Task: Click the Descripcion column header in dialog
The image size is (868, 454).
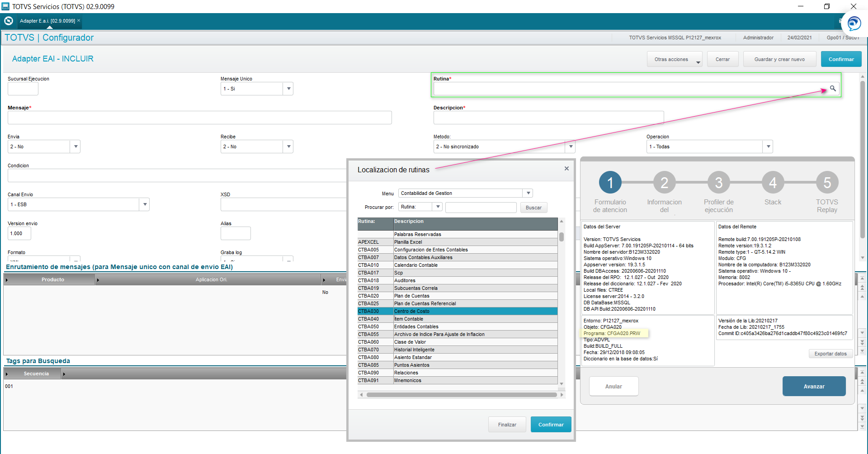Action: coord(475,224)
